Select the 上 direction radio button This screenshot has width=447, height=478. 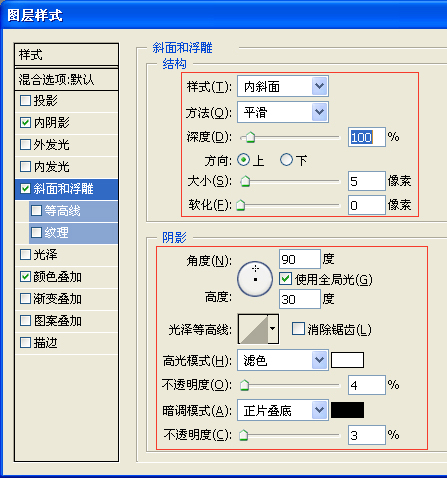(244, 160)
